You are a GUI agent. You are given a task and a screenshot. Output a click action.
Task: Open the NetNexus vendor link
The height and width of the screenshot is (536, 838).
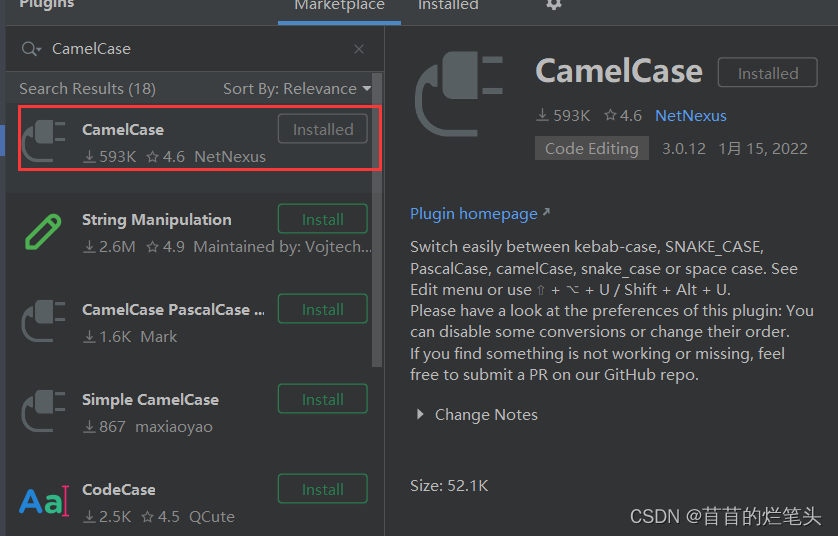[690, 115]
